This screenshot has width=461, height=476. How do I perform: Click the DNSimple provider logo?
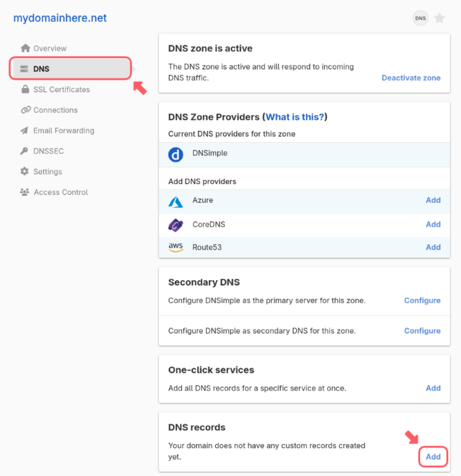click(x=176, y=155)
